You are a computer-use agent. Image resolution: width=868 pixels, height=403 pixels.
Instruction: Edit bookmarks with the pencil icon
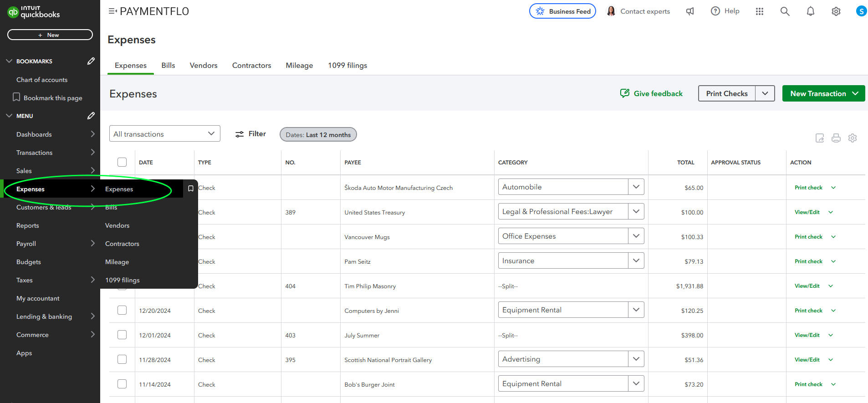click(x=91, y=61)
